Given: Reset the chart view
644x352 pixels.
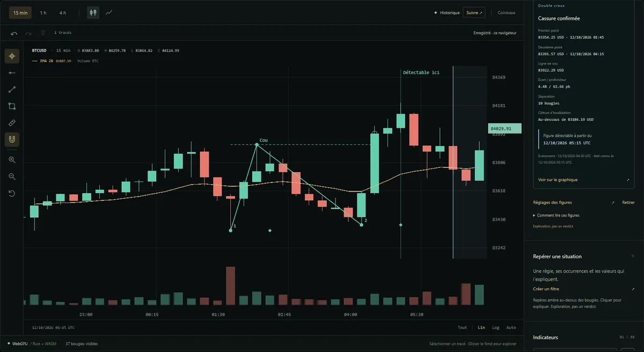Looking at the screenshot, I should (12, 193).
